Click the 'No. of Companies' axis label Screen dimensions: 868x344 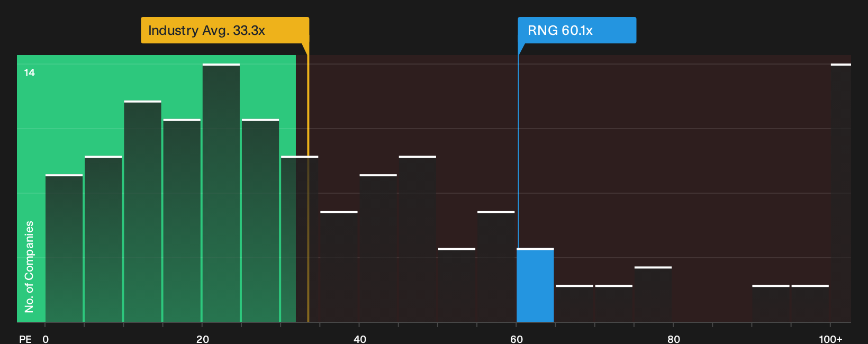[29, 267]
